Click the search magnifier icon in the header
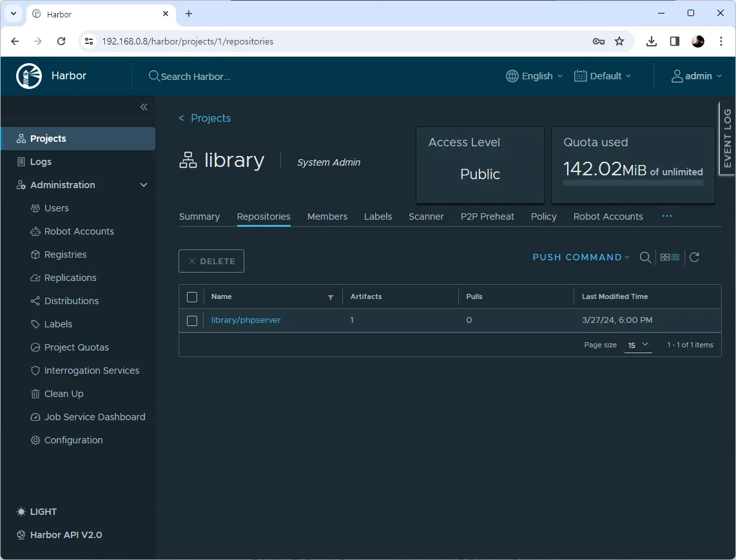 point(154,75)
